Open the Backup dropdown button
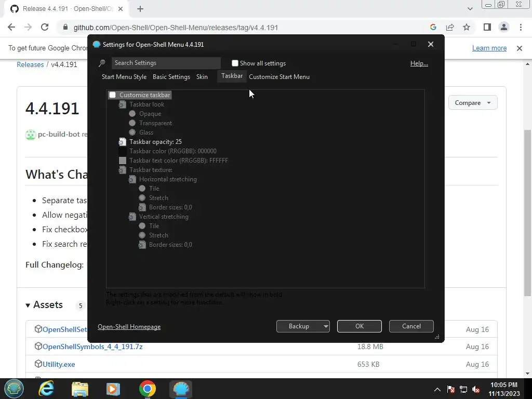The height and width of the screenshot is (399, 532). coord(303,326)
